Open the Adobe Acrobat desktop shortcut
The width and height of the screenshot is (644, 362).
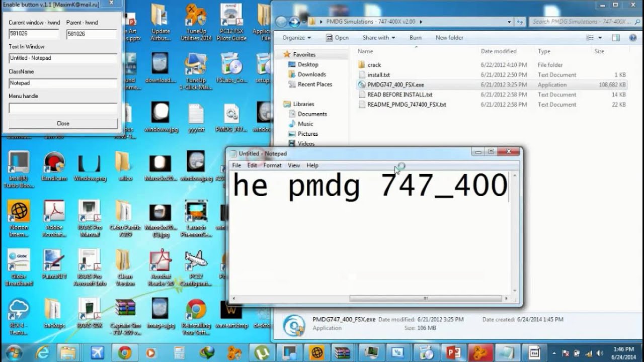click(54, 219)
